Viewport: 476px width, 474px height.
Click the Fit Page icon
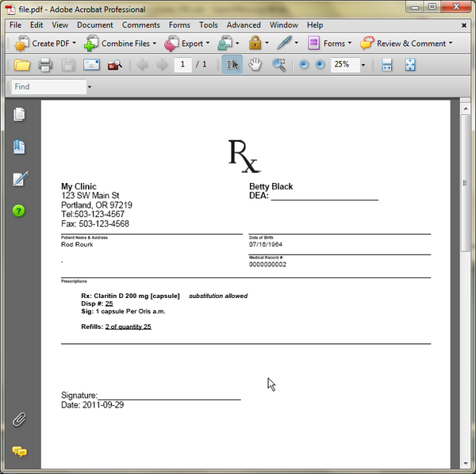[x=410, y=64]
